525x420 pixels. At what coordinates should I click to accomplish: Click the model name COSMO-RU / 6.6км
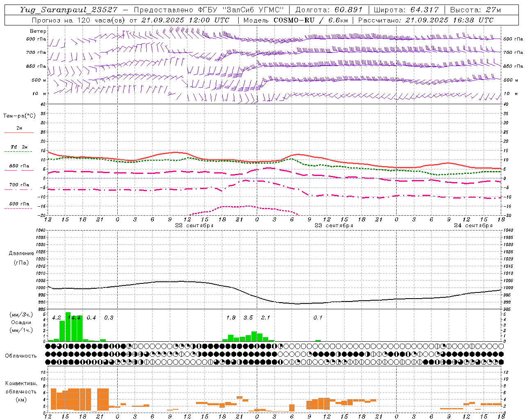[311, 20]
